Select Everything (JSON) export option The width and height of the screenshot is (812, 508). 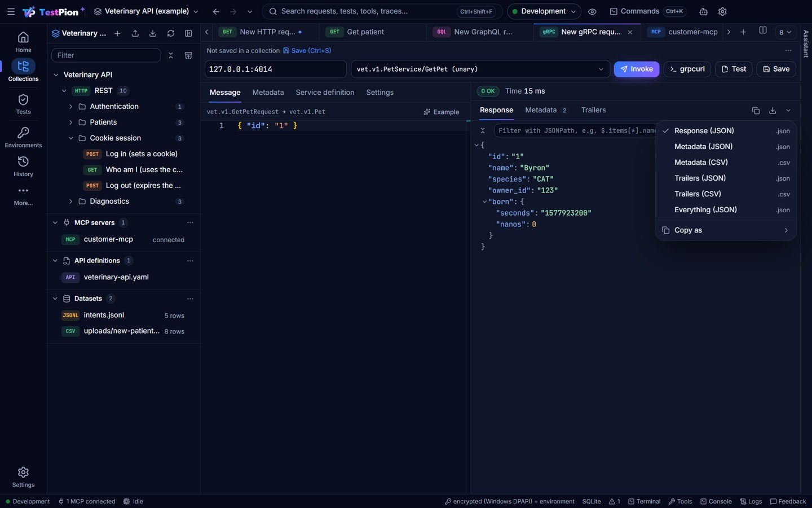[726, 209]
